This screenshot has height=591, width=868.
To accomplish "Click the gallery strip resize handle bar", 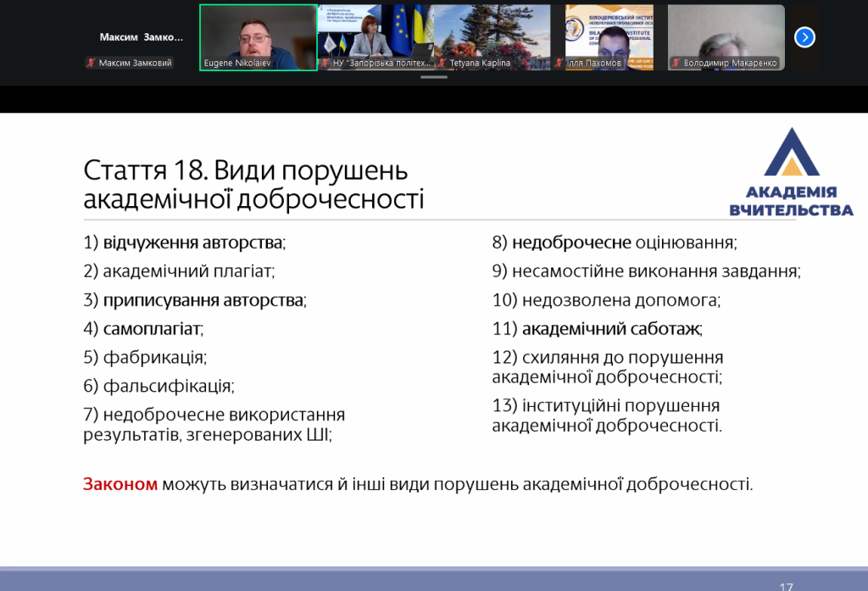I will pos(434,77).
